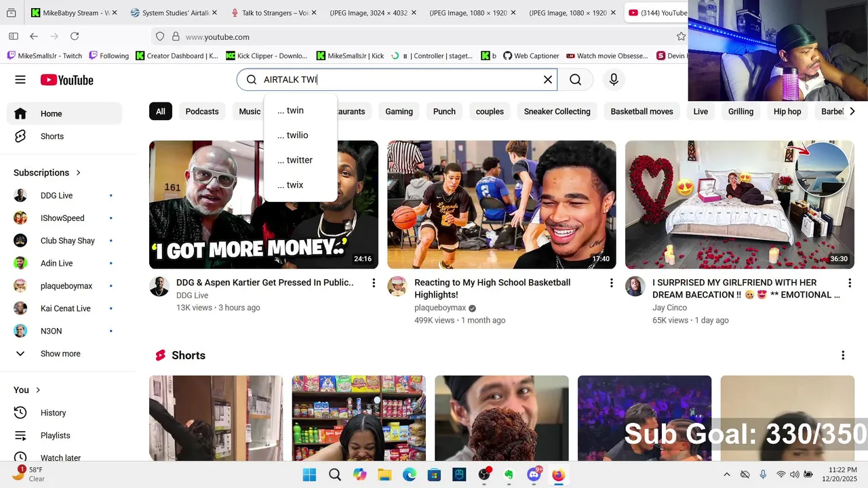Open Windows Start menu in the taskbar
The width and height of the screenshot is (868, 488).
pyautogui.click(x=309, y=474)
